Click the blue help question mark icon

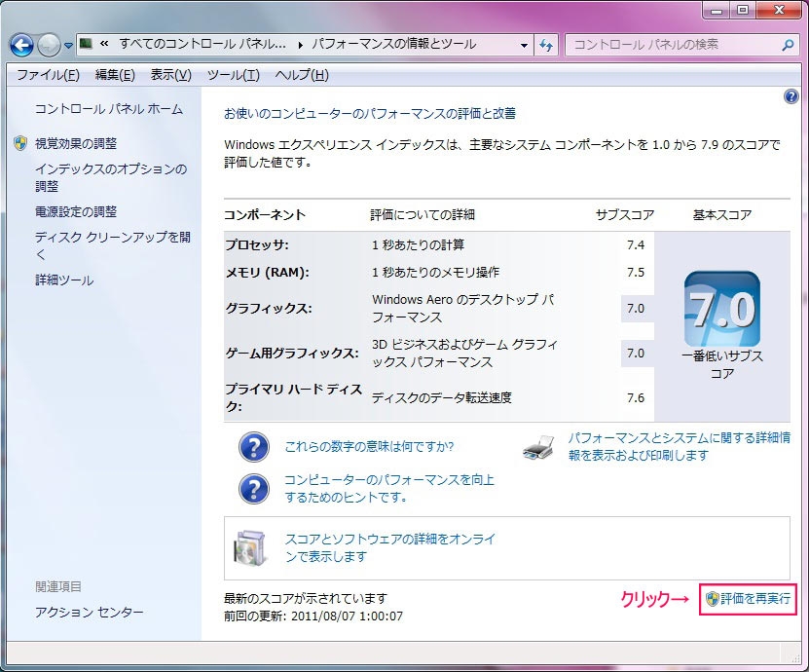tap(791, 96)
